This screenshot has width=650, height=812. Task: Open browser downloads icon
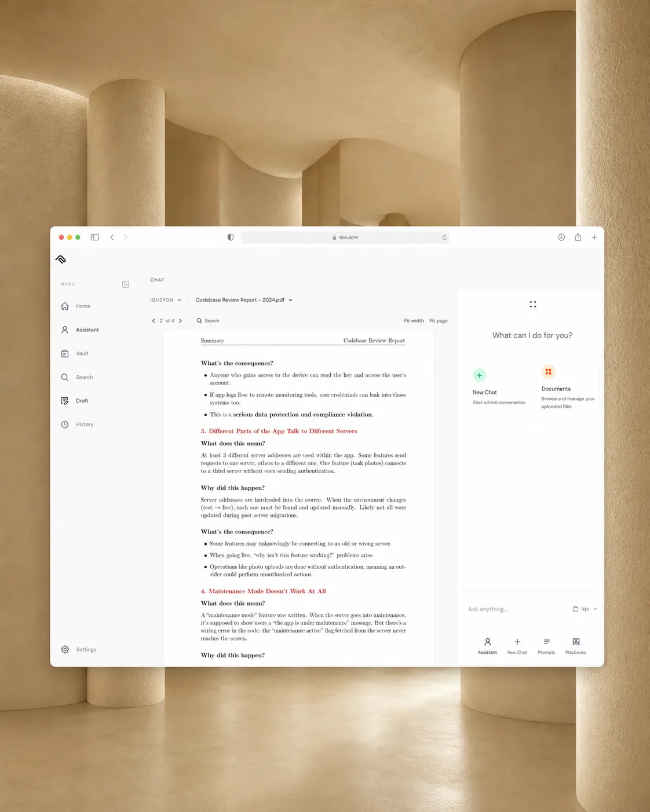pyautogui.click(x=561, y=237)
